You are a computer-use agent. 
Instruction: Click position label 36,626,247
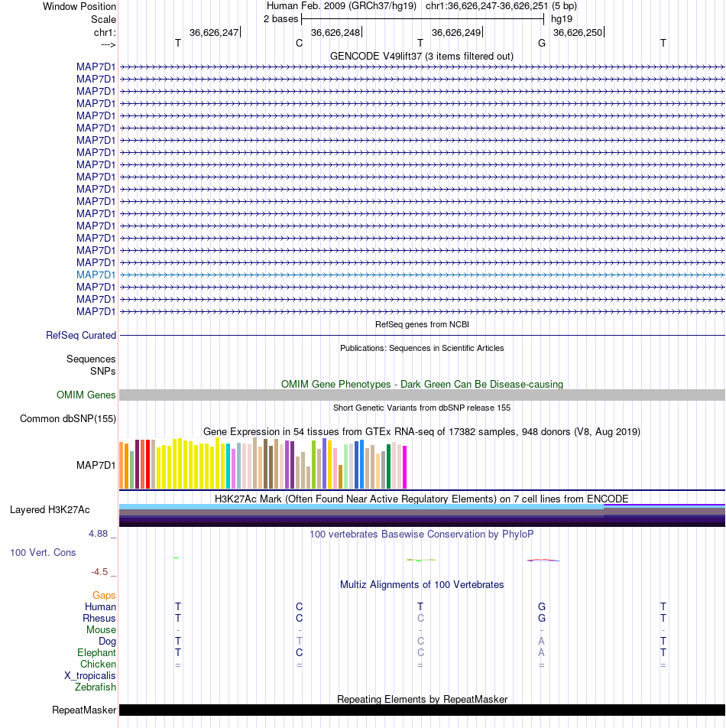[x=214, y=32]
